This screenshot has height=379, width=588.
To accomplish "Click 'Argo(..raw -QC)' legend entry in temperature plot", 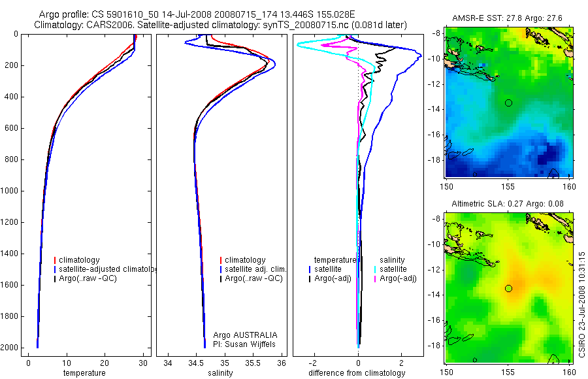I will click(x=88, y=278).
